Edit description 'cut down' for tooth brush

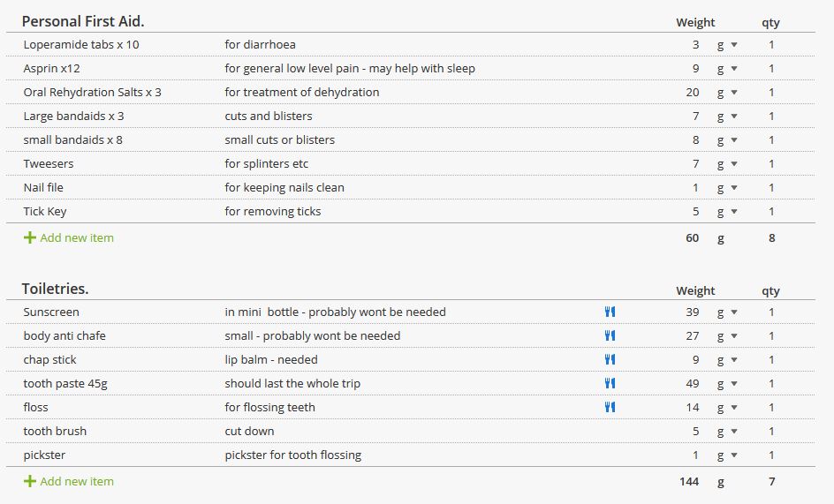point(249,431)
